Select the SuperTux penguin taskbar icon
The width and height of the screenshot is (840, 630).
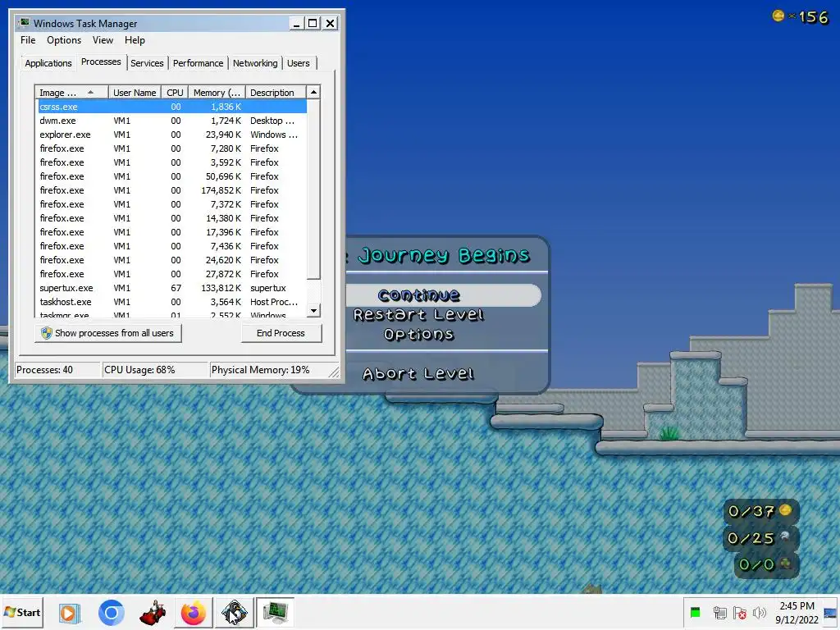(x=234, y=612)
